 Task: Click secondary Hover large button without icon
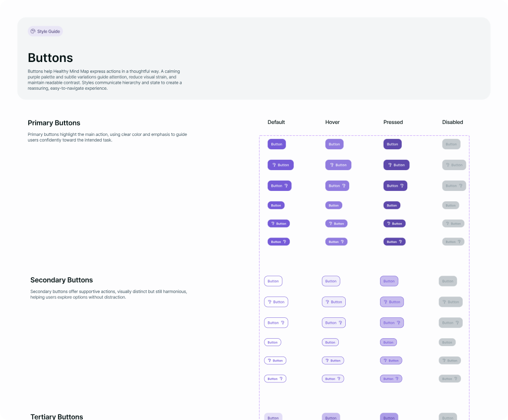pos(331,281)
